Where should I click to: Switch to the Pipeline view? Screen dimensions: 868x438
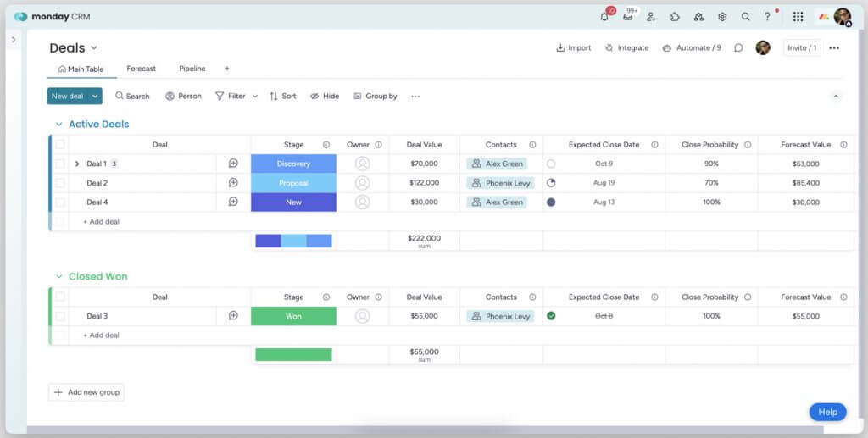pos(192,69)
